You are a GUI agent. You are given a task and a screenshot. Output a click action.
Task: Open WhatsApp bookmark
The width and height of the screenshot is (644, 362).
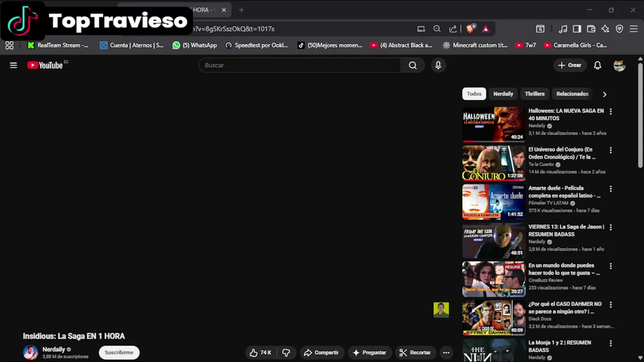click(195, 45)
